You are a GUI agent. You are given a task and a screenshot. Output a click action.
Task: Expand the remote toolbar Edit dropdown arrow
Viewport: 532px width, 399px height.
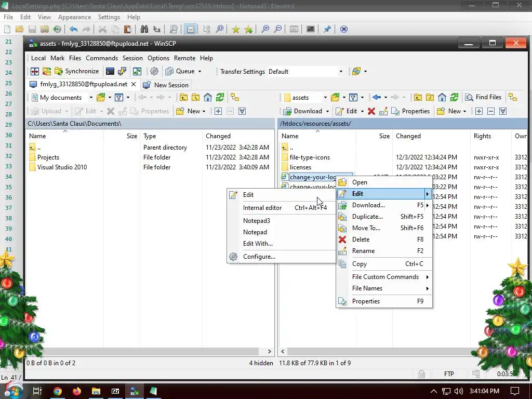[362, 111]
